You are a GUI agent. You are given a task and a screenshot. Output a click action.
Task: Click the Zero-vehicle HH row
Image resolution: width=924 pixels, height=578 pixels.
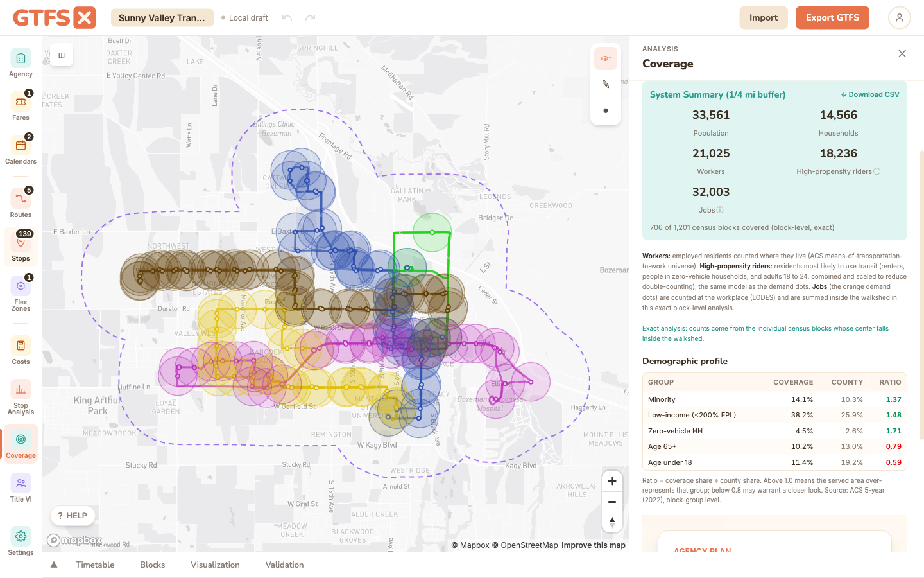(x=774, y=431)
